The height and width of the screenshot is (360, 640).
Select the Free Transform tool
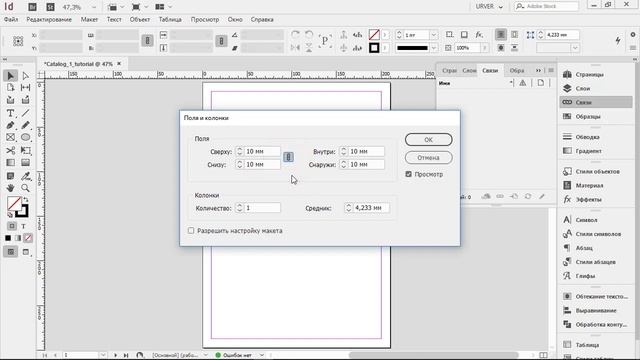tap(25, 151)
